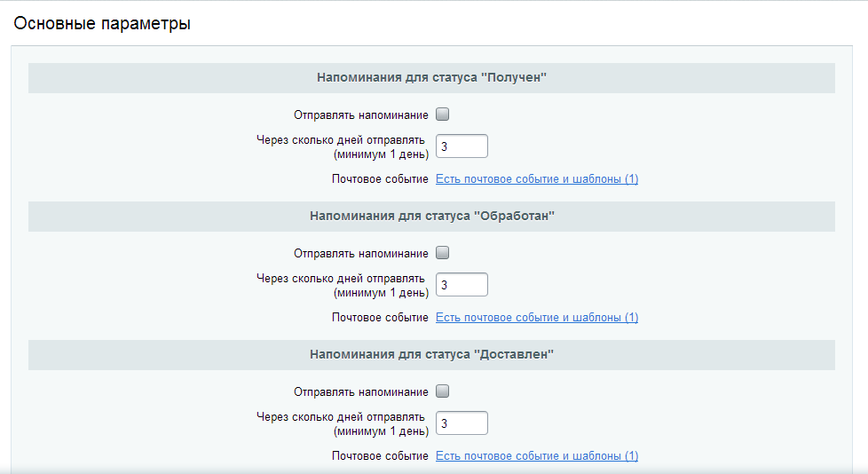Click the "Напоминания для статуса Доставлен" section header
Screen dimensions: 868x474
[431, 355]
